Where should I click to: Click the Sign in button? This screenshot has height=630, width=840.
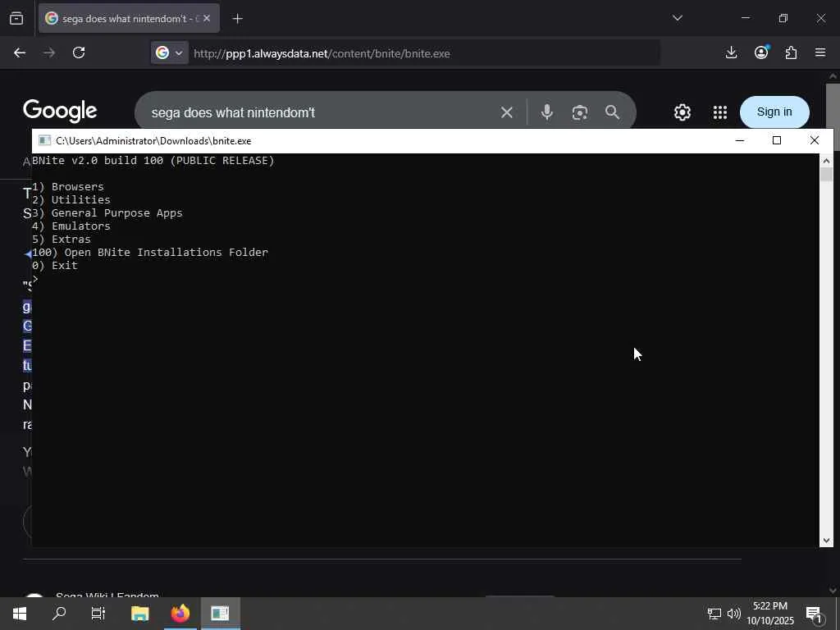[x=774, y=112]
